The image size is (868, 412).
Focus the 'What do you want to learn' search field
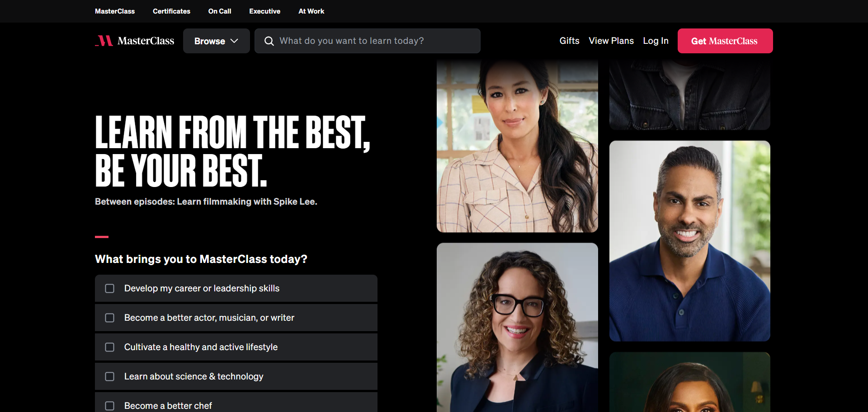(368, 41)
